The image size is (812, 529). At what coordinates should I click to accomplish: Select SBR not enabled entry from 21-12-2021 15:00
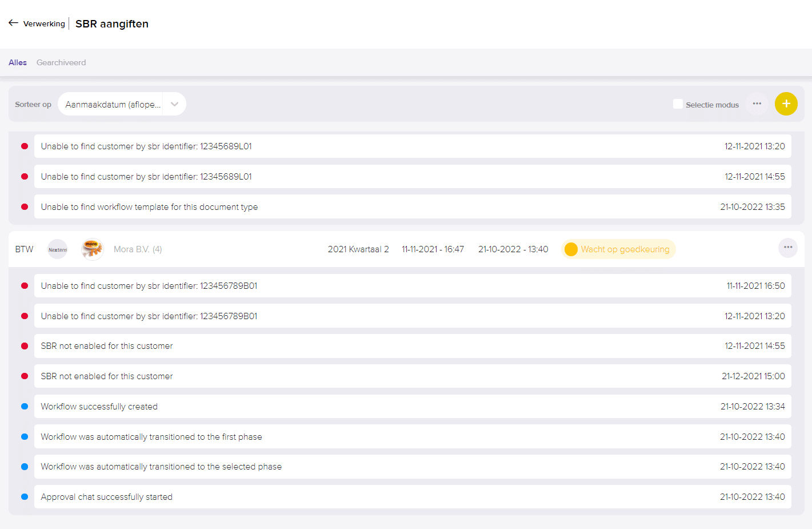point(413,376)
